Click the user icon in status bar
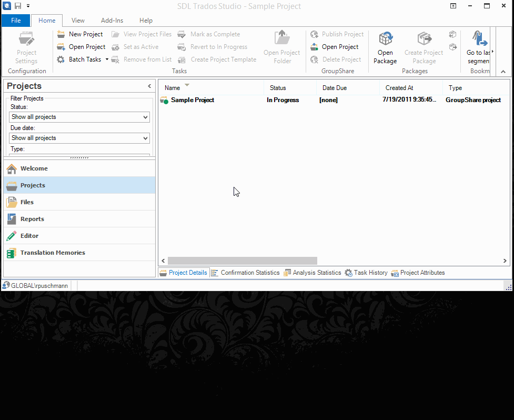 (x=6, y=285)
